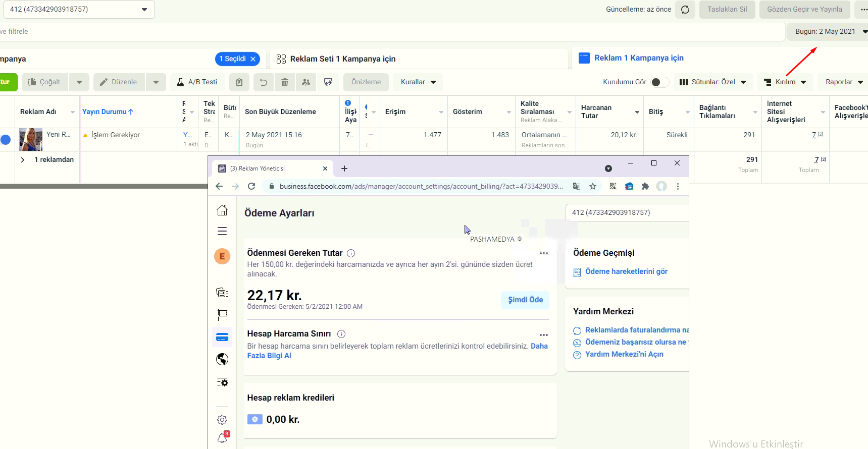The width and height of the screenshot is (868, 449).
Task: Open the Ödeme hareketlerini gör link
Action: point(626,271)
